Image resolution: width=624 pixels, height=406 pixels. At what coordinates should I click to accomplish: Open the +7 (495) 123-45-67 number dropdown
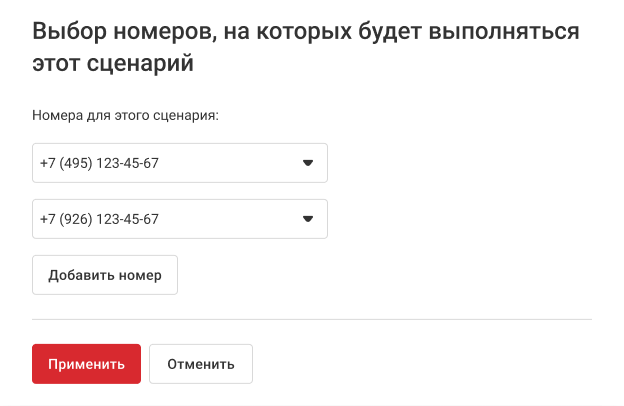click(x=180, y=163)
